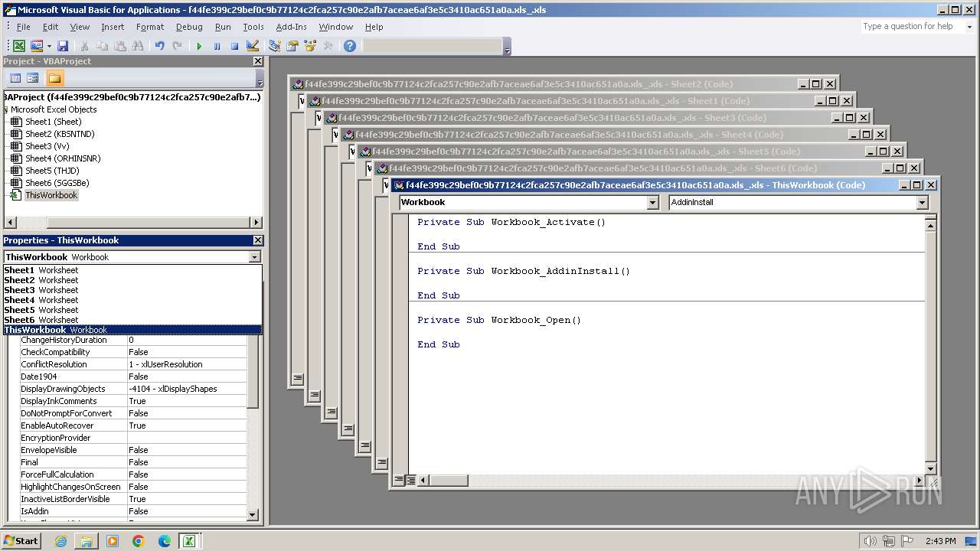Screen dimensions: 980x551
Task: Click the Toolbox hammer-wrench icon
Action: [328, 46]
